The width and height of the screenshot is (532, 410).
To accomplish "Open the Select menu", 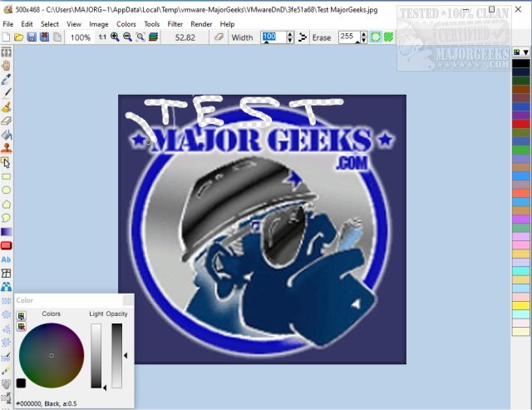I will click(x=50, y=24).
